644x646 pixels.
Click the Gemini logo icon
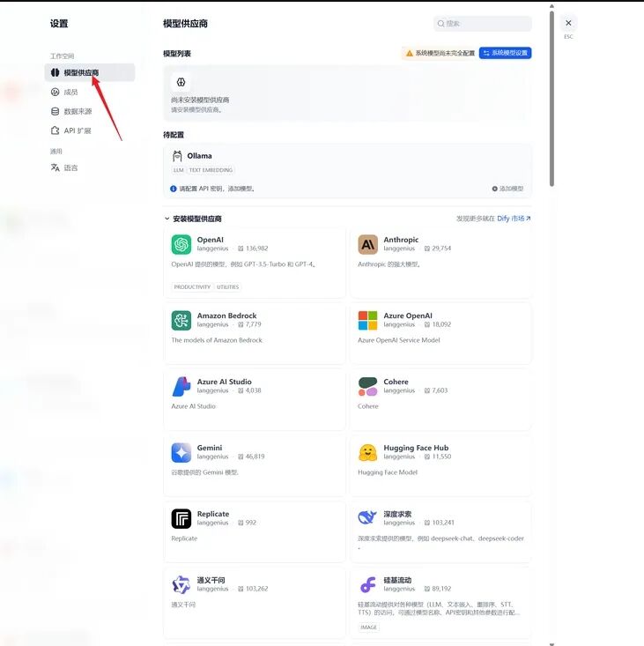tap(181, 453)
